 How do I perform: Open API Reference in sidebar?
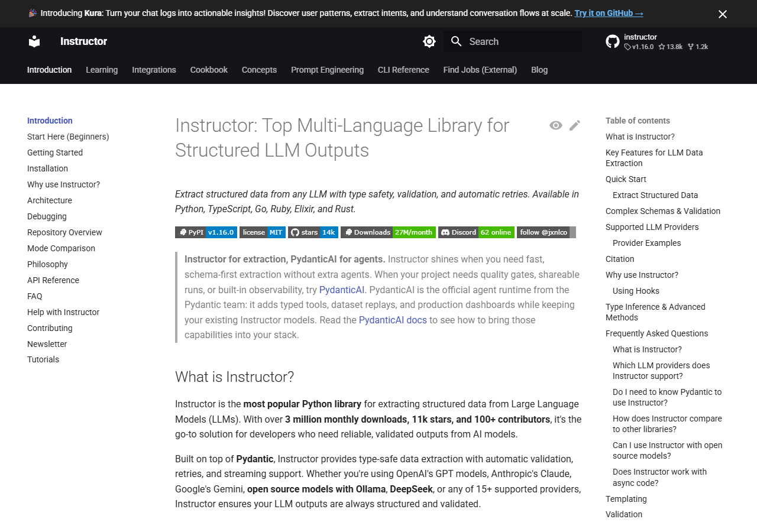click(x=53, y=280)
